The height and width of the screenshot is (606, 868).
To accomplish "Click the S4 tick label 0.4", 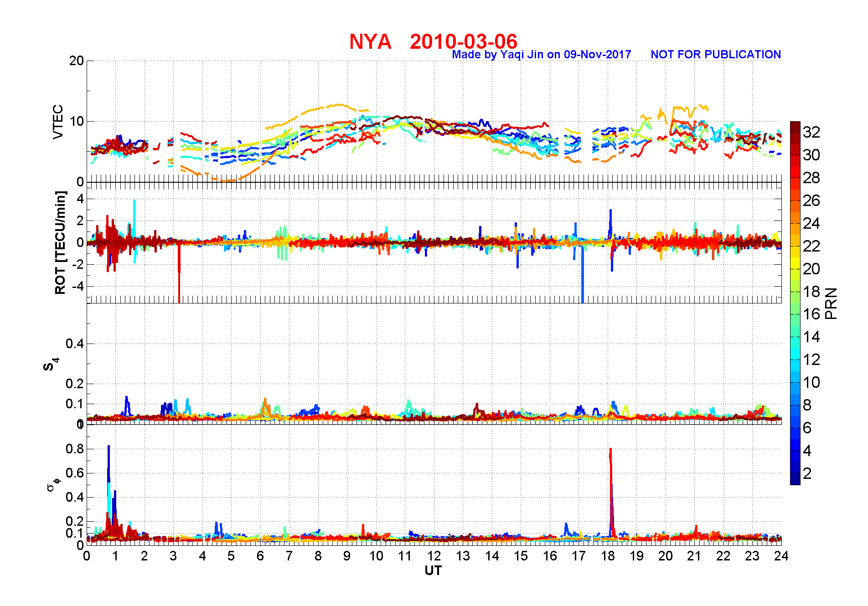I will [x=75, y=344].
